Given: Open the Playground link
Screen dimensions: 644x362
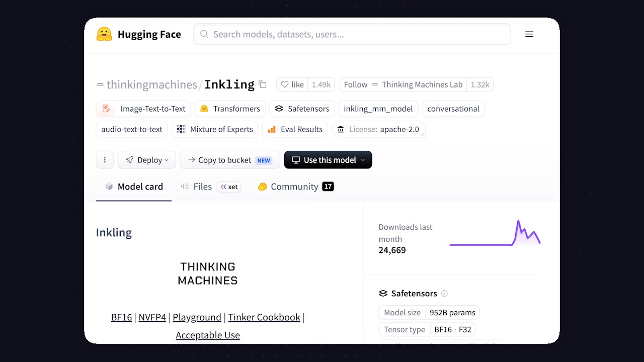Looking at the screenshot, I should tap(197, 317).
